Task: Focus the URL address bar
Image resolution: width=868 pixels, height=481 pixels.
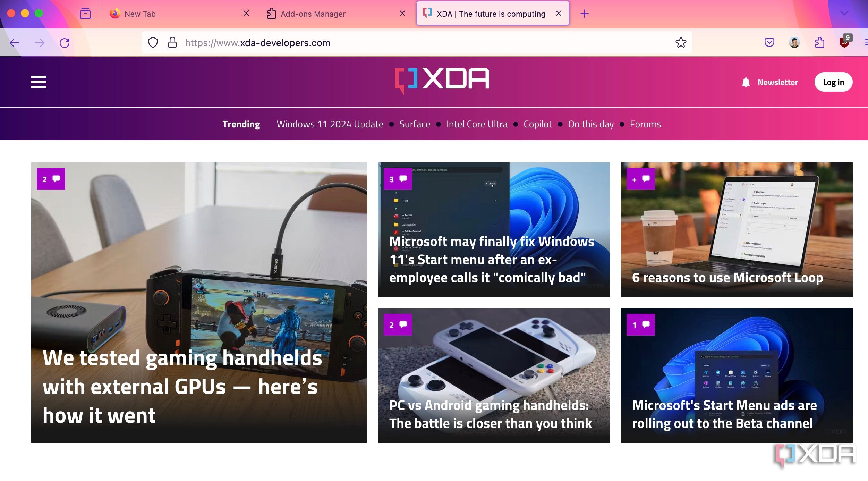Action: (x=416, y=43)
